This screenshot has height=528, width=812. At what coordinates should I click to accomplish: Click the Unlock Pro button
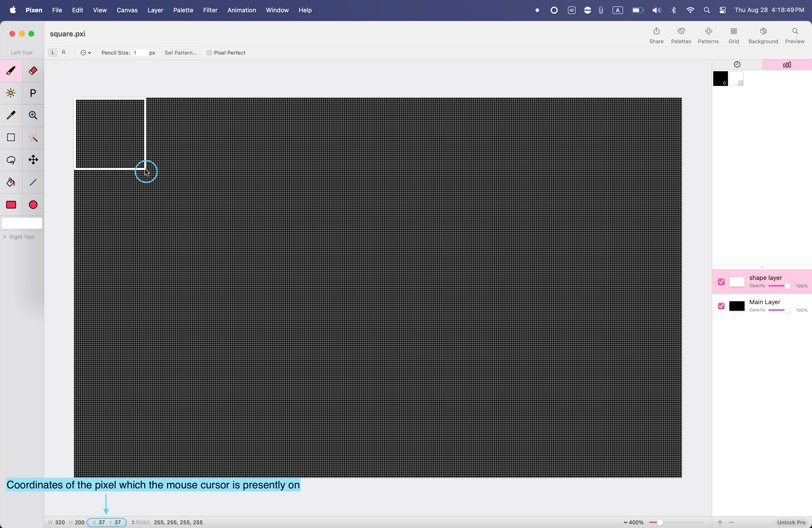coord(791,522)
